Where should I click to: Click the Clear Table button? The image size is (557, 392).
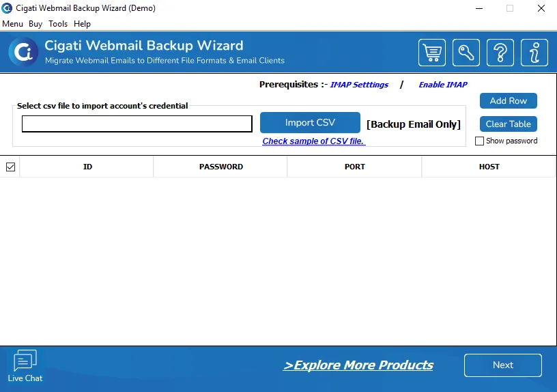coord(509,124)
